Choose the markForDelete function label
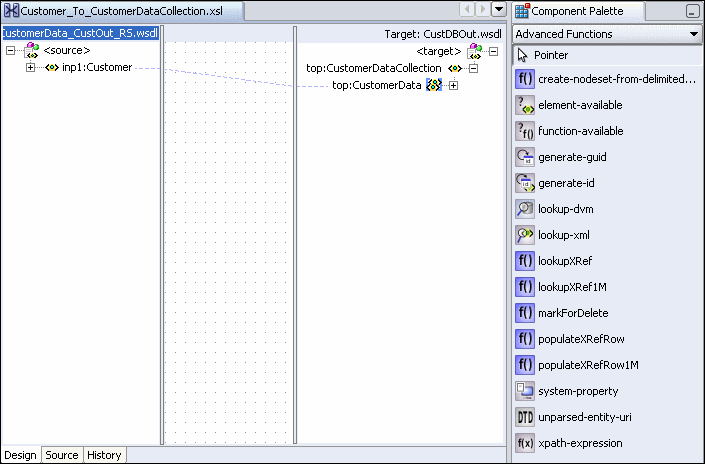 [x=573, y=313]
